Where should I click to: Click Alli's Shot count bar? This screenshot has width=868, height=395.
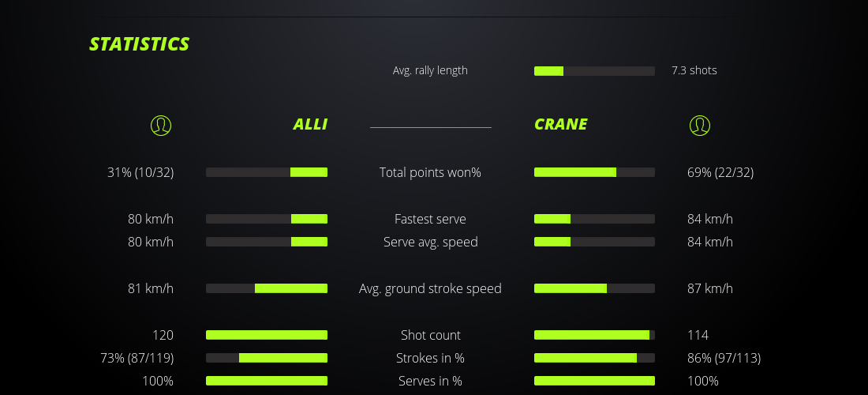(x=267, y=335)
